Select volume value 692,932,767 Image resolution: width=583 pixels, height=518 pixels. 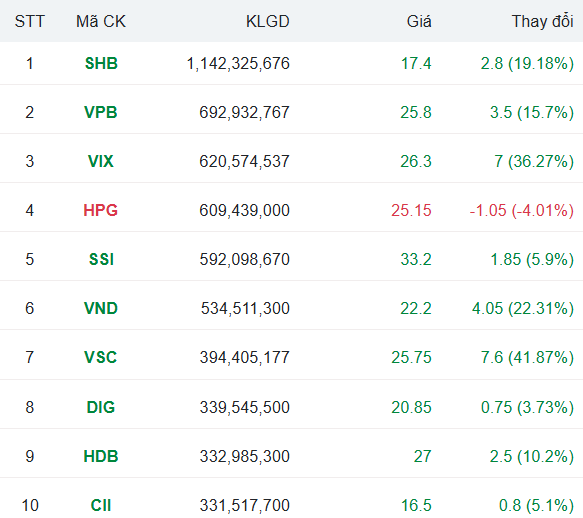coord(244,113)
